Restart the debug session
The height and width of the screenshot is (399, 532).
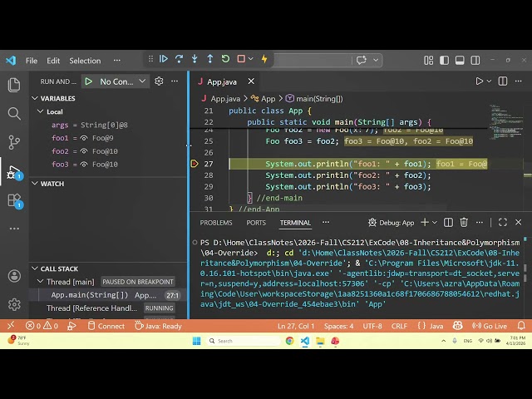pos(225,59)
